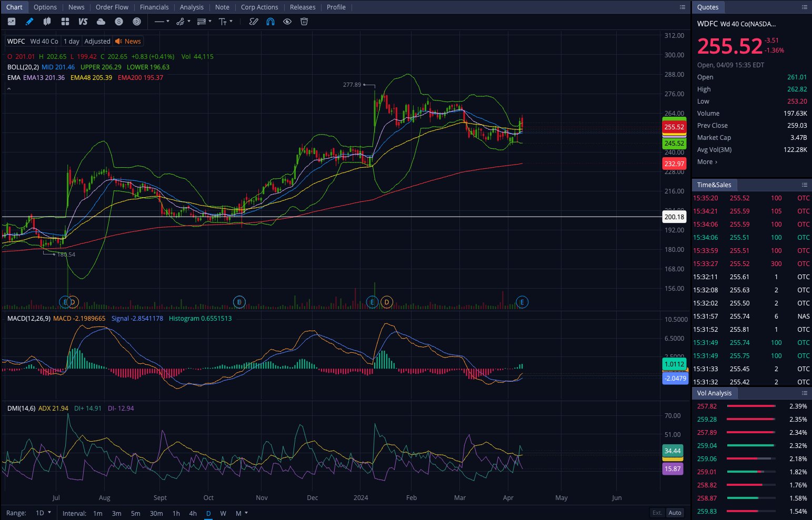Delete drawings with the trash icon

pos(304,22)
